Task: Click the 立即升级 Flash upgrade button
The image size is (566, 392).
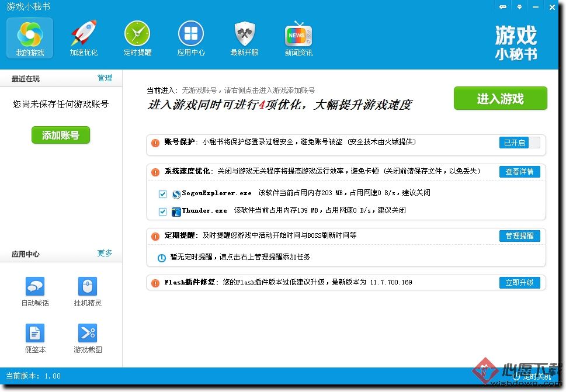Action: pyautogui.click(x=519, y=283)
